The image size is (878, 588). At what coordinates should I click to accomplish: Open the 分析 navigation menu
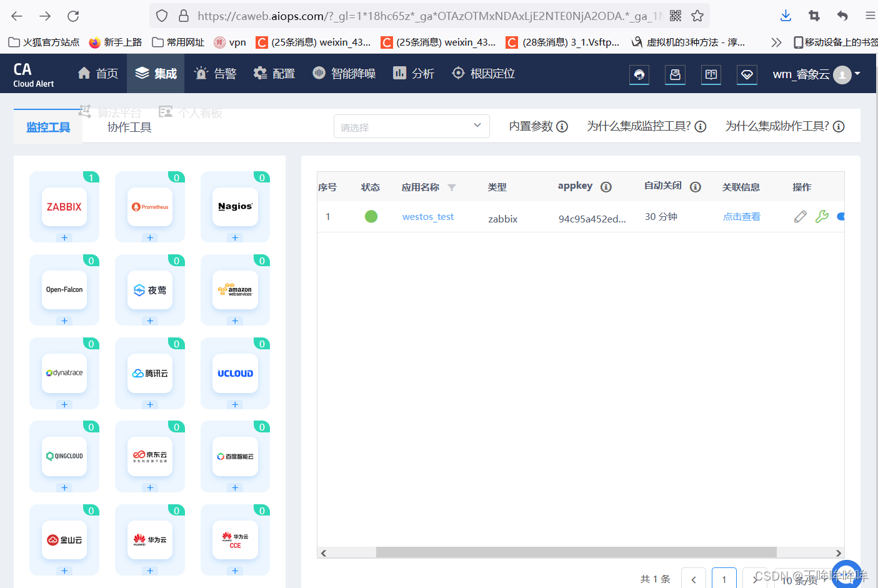point(414,74)
